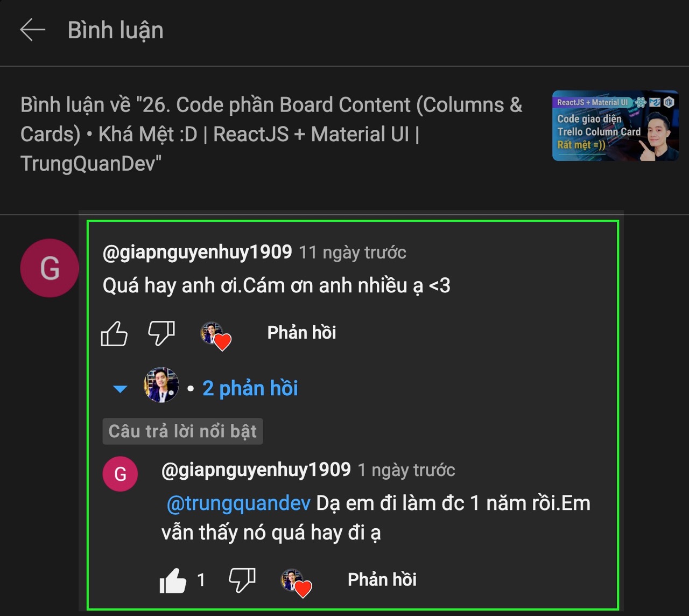Screen dimensions: 689x616
Task: Collapse replies with the blue triangle arrow
Action: tap(120, 389)
